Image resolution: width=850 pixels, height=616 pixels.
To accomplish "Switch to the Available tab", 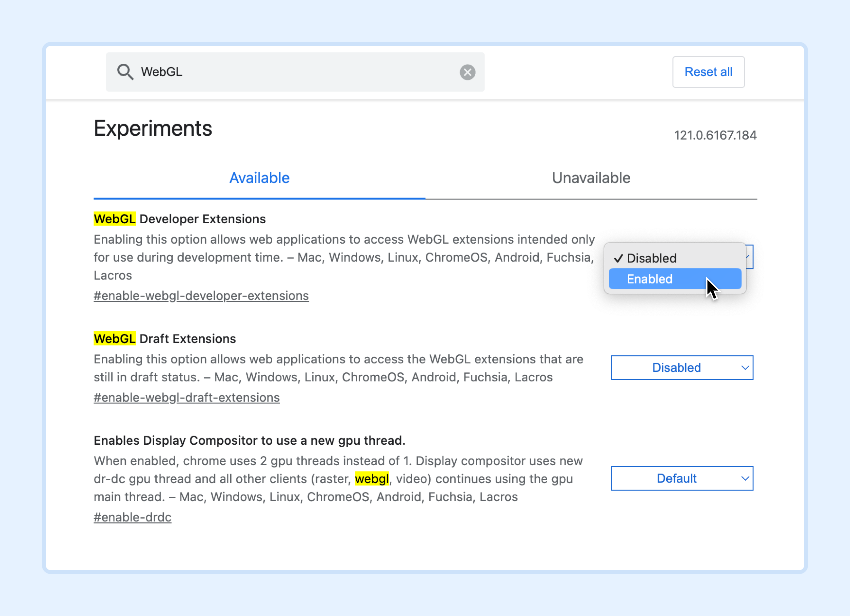I will pos(259,178).
